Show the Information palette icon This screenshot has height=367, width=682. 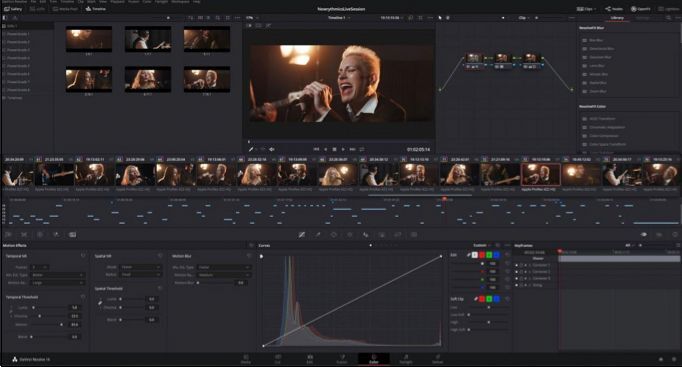(x=675, y=234)
